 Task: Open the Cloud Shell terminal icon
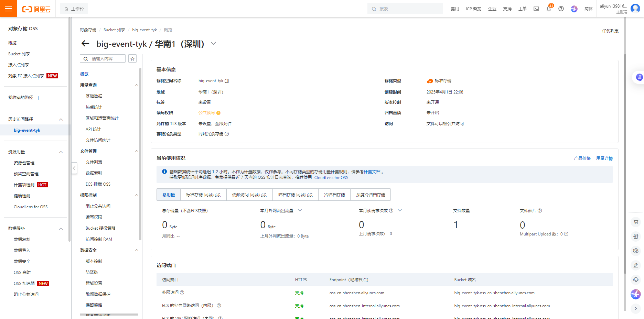[x=536, y=9]
